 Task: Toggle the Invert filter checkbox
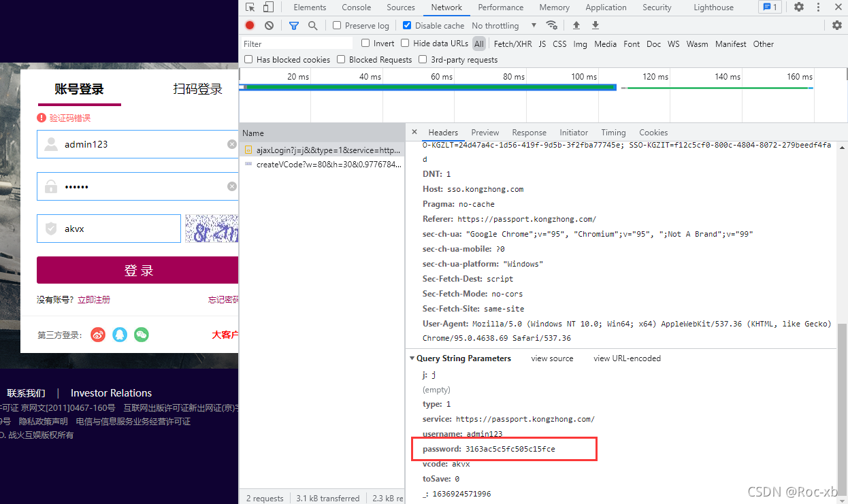pos(365,43)
